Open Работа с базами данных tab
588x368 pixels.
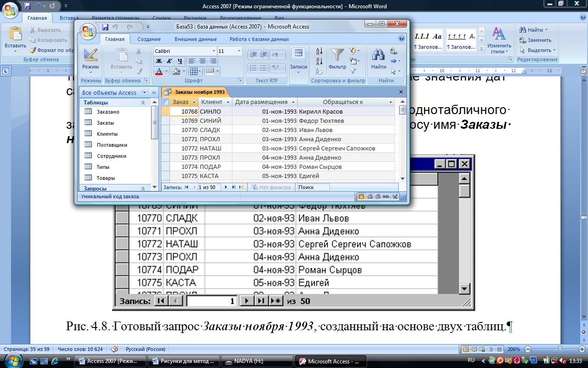pyautogui.click(x=260, y=39)
